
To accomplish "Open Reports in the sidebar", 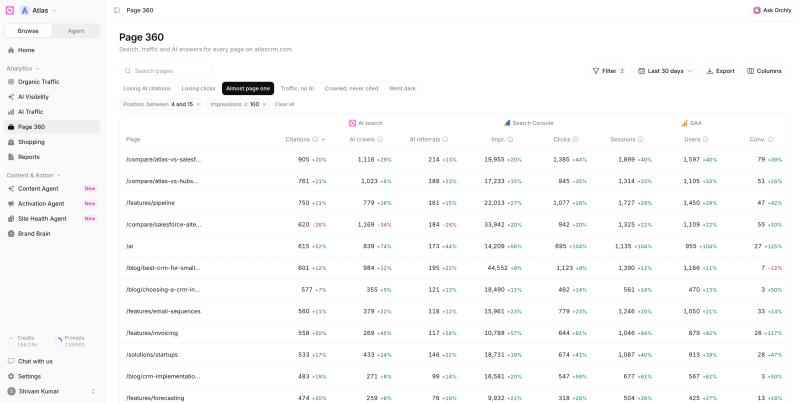I will [53, 157].
